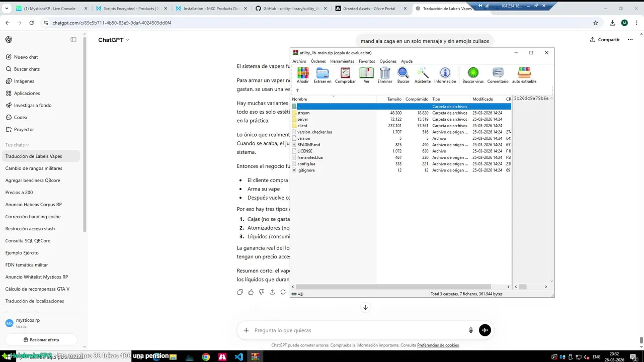This screenshot has height=362, width=644.
Task: Open the Preferencias de cookies link
Action: click(438, 345)
